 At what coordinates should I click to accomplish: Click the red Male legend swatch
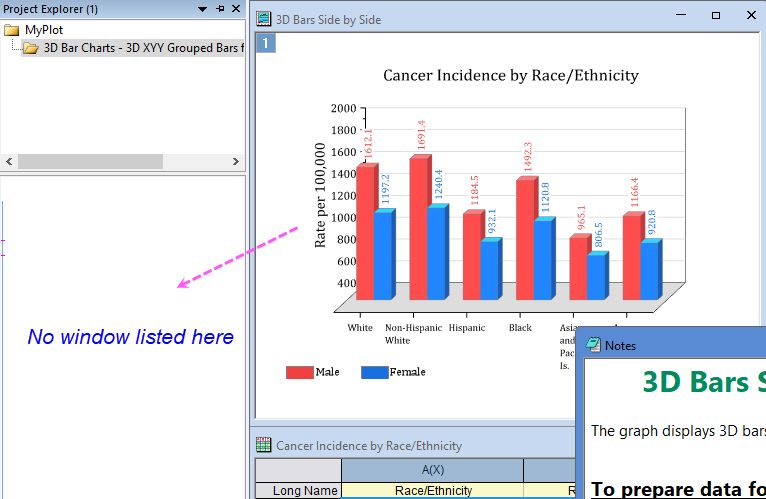[x=299, y=372]
